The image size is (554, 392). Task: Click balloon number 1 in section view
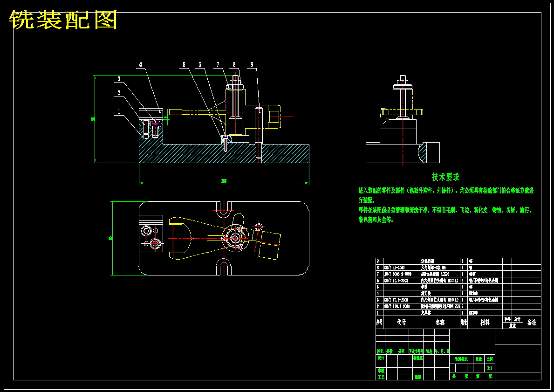[119, 112]
